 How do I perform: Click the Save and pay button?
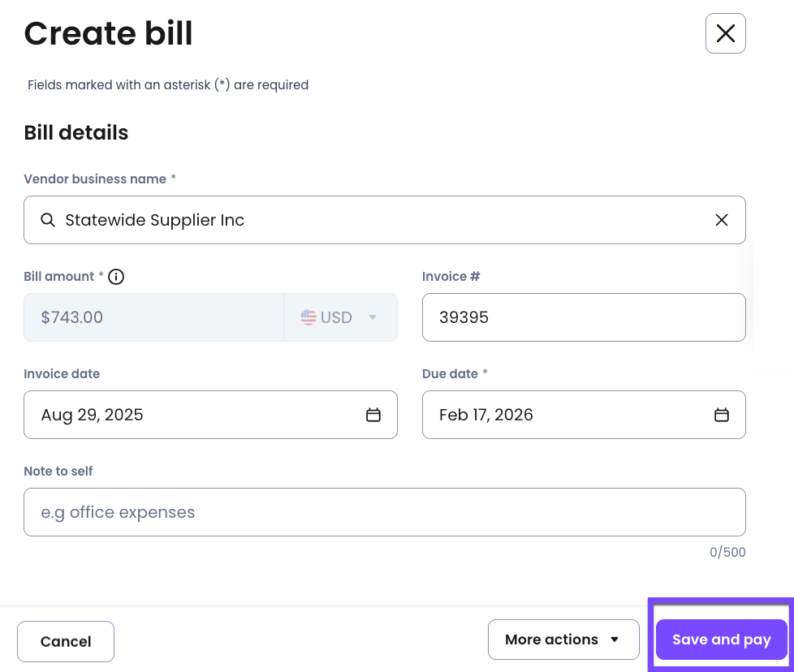721,640
